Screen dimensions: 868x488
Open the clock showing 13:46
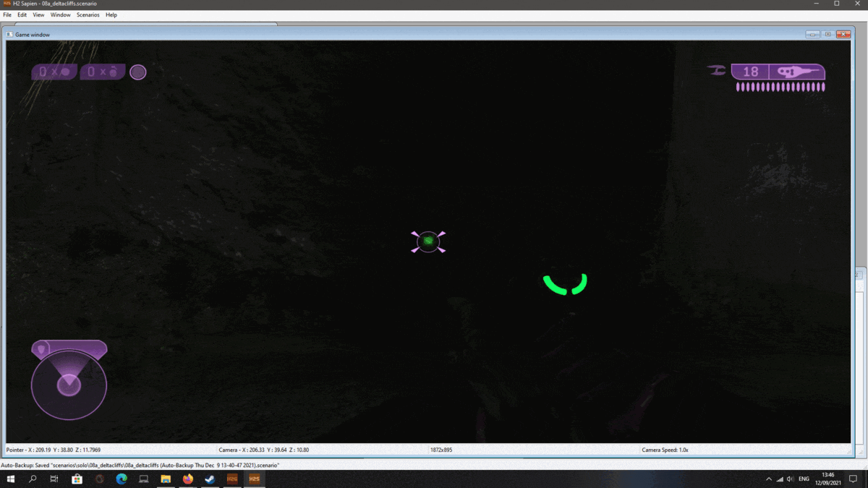click(x=828, y=479)
